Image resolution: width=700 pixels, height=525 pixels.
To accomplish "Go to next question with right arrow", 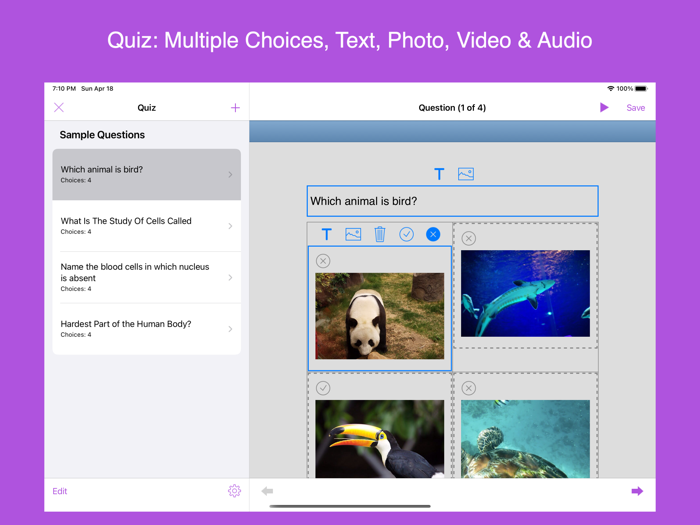I will 637,491.
